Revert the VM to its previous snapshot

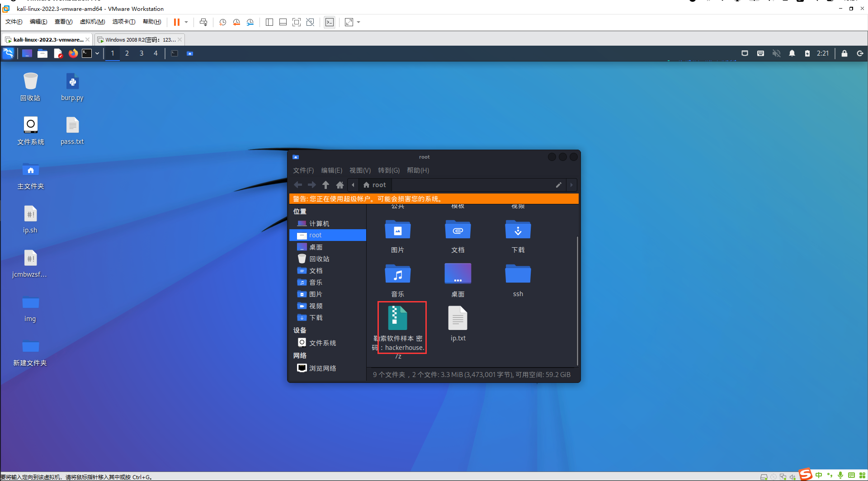236,22
